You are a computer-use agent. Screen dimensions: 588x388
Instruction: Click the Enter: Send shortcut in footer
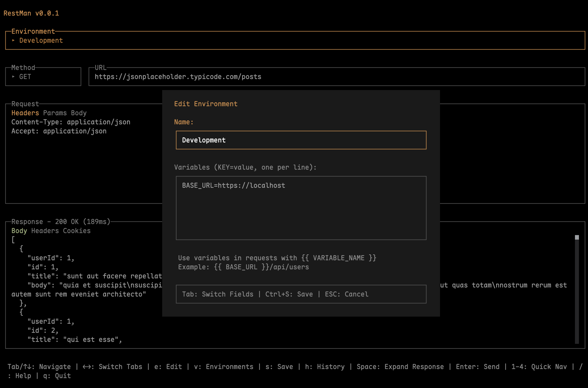(x=477, y=367)
